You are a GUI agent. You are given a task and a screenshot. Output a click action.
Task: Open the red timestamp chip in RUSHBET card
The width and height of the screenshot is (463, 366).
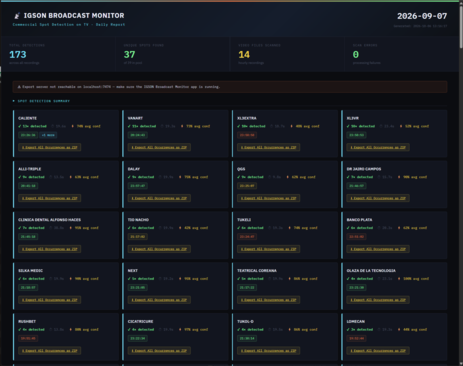tap(28, 338)
